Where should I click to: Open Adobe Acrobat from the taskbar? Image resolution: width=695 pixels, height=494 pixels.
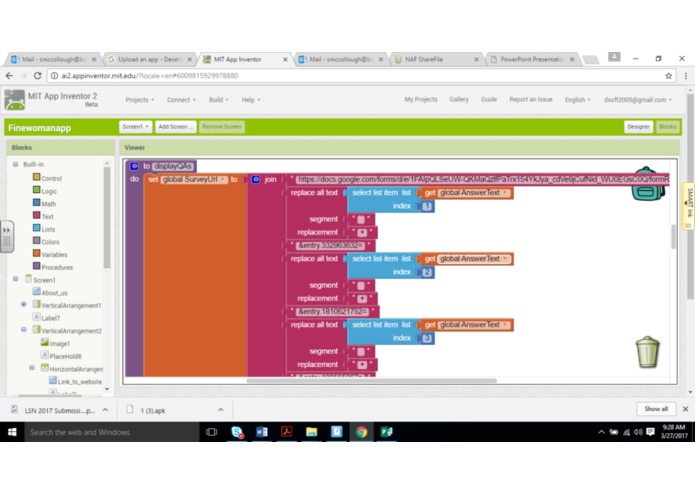click(x=287, y=432)
